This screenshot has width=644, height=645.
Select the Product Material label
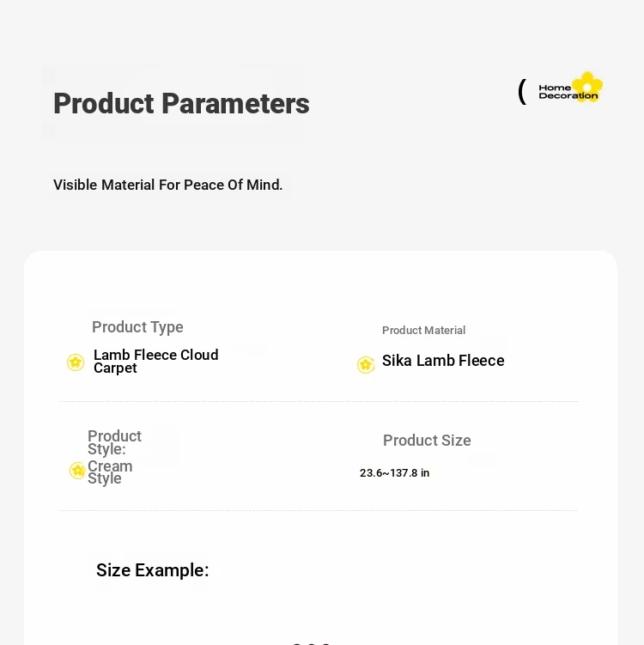(423, 331)
